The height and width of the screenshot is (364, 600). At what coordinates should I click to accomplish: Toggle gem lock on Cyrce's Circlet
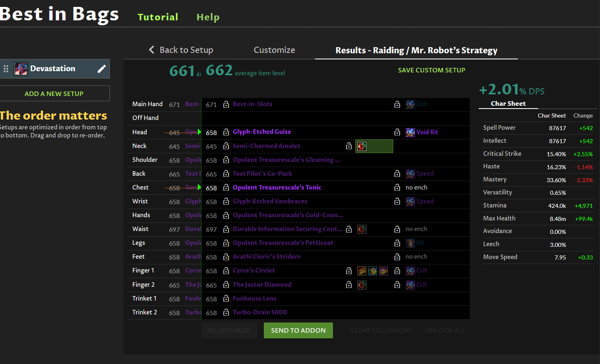tap(349, 270)
